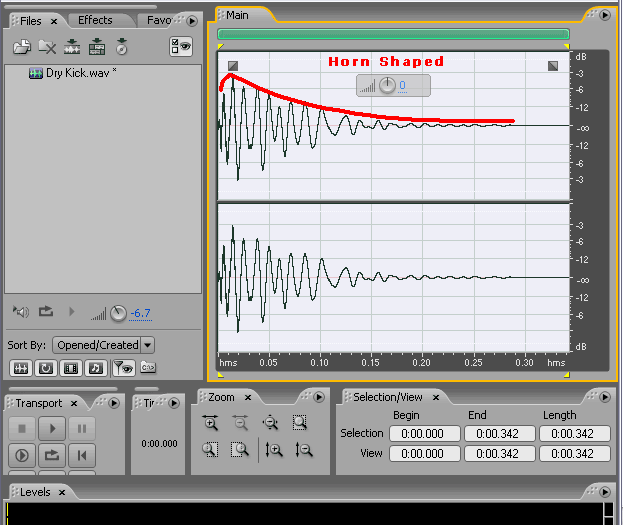Click the Zoom To Selection icon
This screenshot has width=623, height=525.
[300, 422]
